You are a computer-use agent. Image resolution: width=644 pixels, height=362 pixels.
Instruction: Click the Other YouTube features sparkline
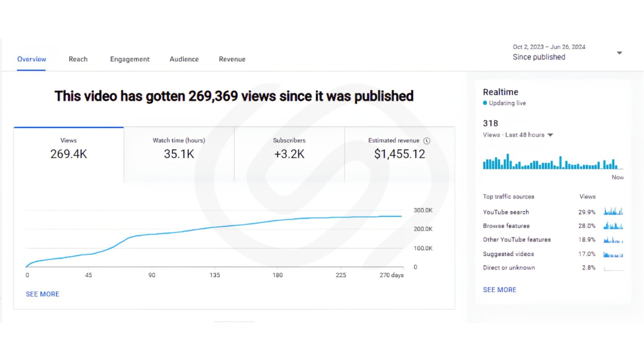(613, 240)
